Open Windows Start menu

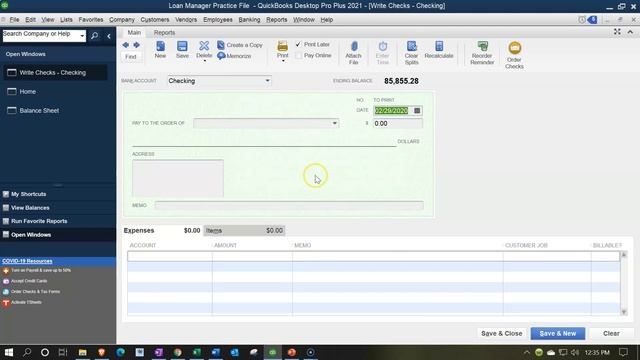pos(9,352)
